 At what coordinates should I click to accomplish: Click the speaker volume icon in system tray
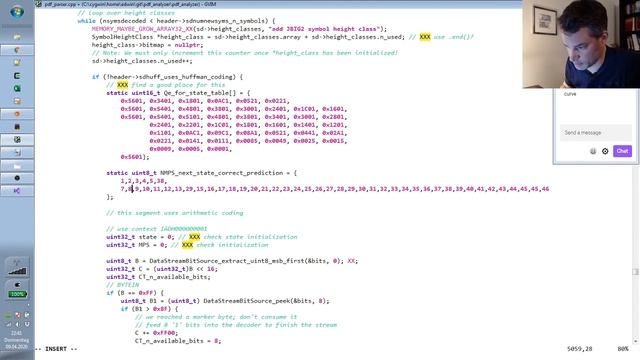pos(18,324)
